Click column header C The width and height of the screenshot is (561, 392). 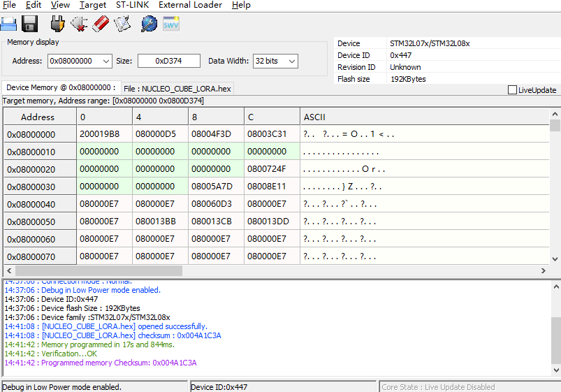272,117
